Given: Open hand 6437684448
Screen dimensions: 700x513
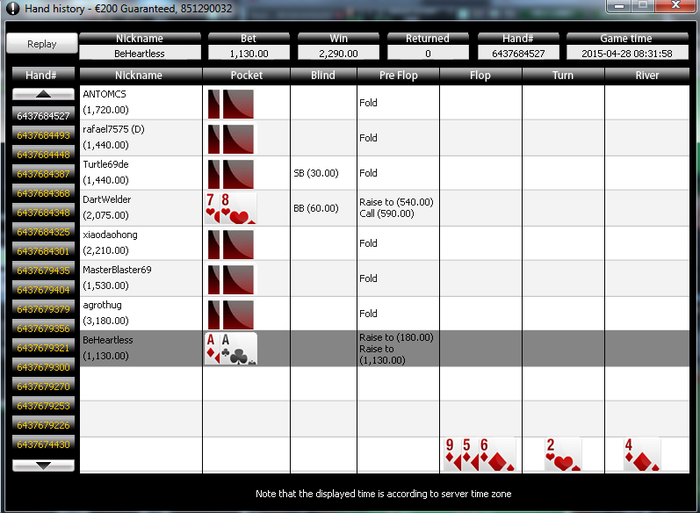Looking at the screenshot, I should 43,154.
